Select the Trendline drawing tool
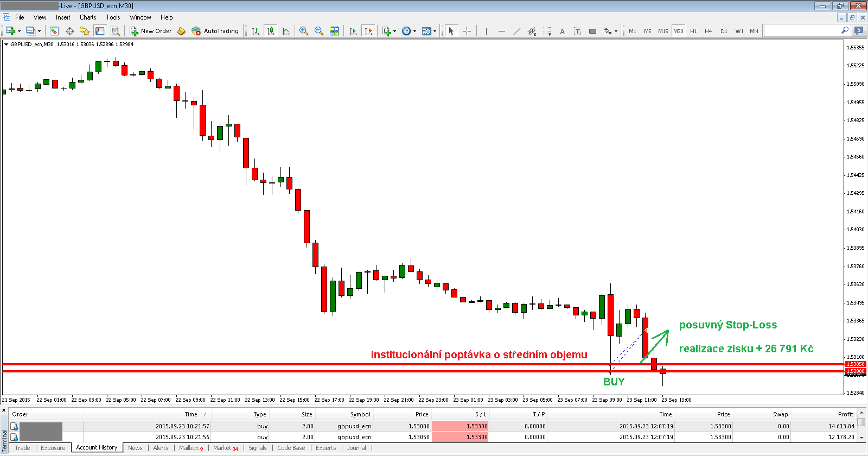868x456 pixels. [516, 31]
